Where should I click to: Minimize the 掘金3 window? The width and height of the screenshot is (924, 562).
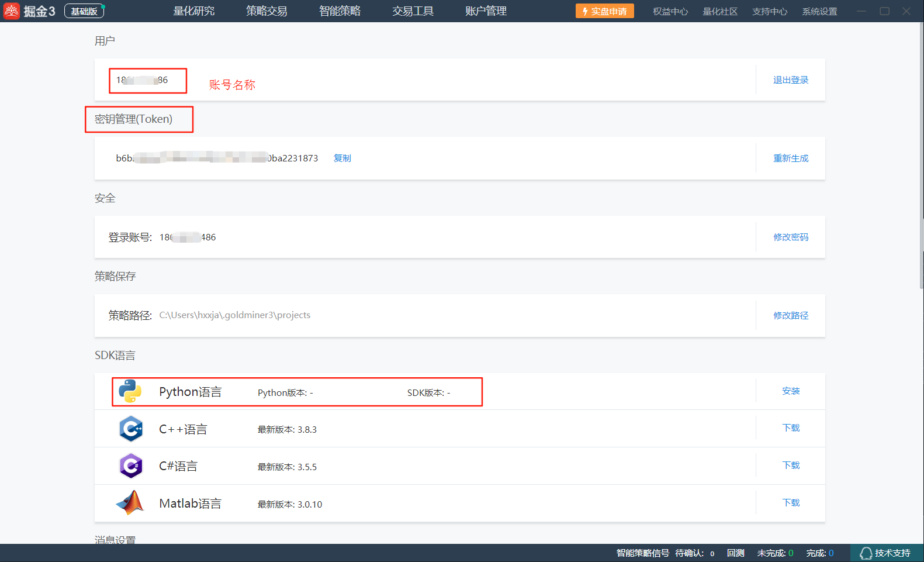click(x=861, y=11)
